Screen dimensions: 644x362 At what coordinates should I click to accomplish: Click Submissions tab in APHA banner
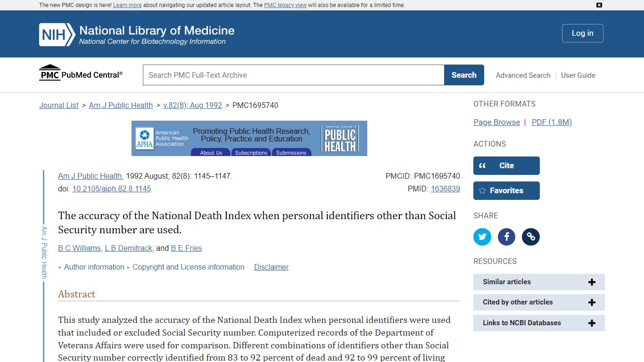click(291, 153)
